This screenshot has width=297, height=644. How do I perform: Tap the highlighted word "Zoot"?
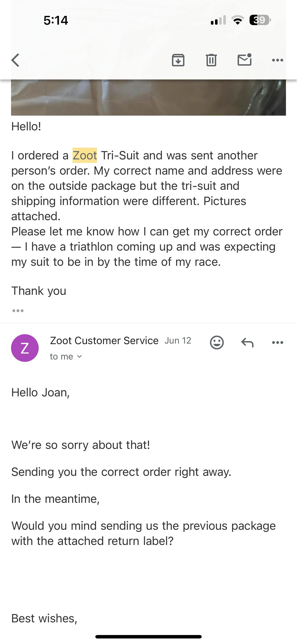84,155
